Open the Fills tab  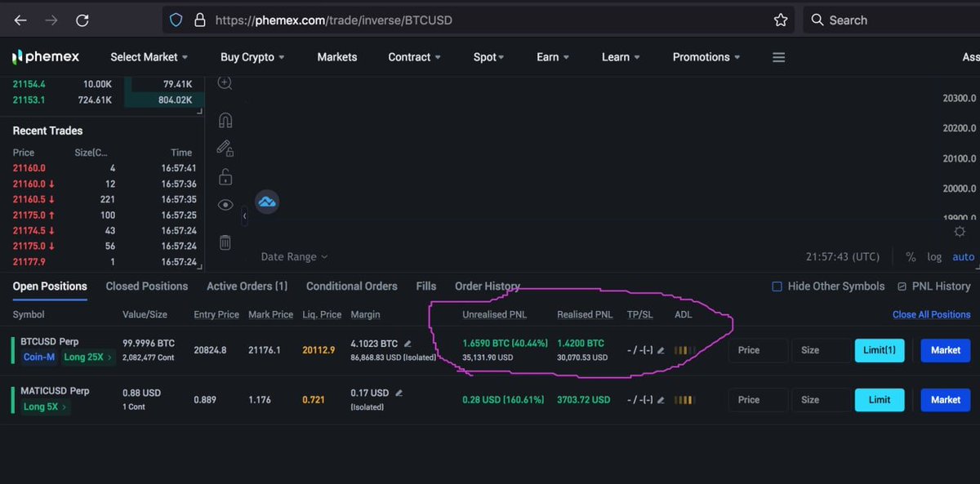coord(426,286)
